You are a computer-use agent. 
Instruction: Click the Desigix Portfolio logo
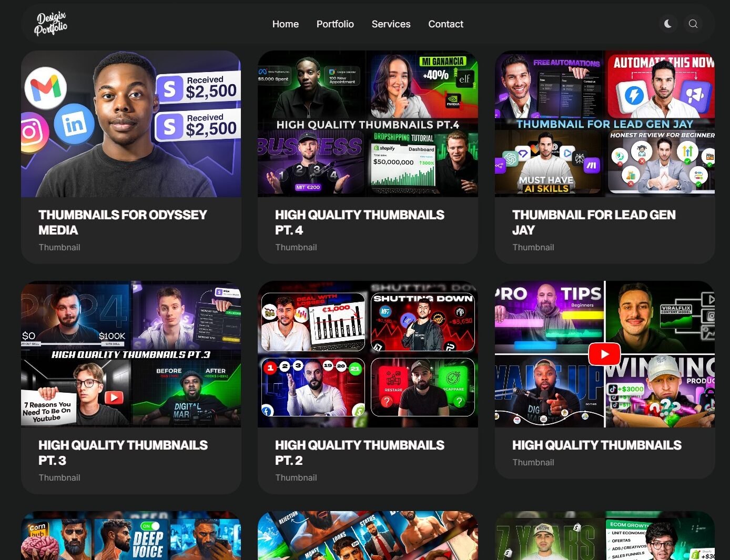pyautogui.click(x=51, y=24)
